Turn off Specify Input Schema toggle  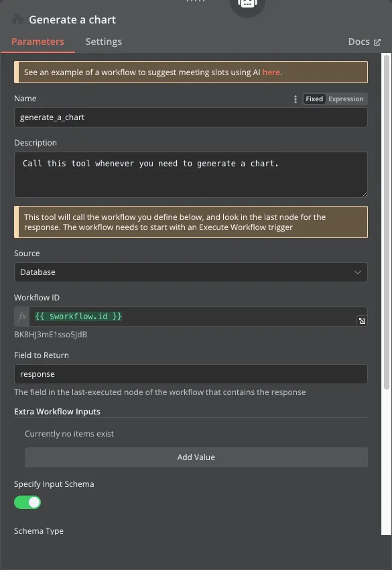coord(27,502)
